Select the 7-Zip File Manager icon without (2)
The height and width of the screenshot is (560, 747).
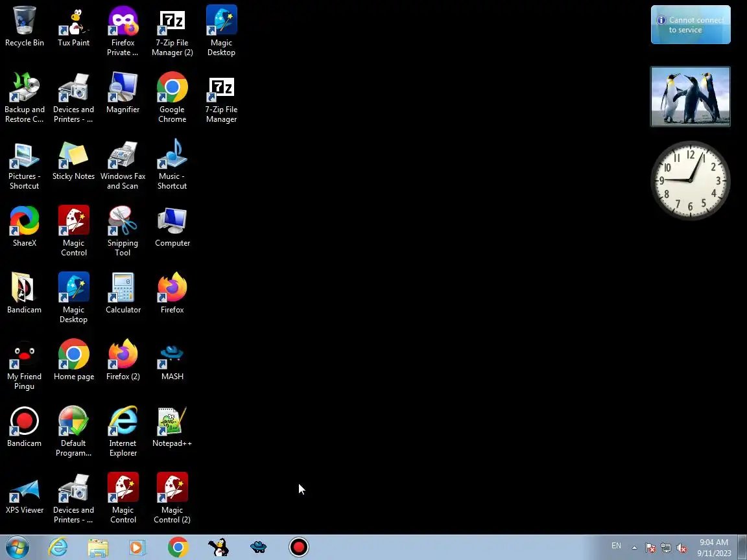click(222, 98)
